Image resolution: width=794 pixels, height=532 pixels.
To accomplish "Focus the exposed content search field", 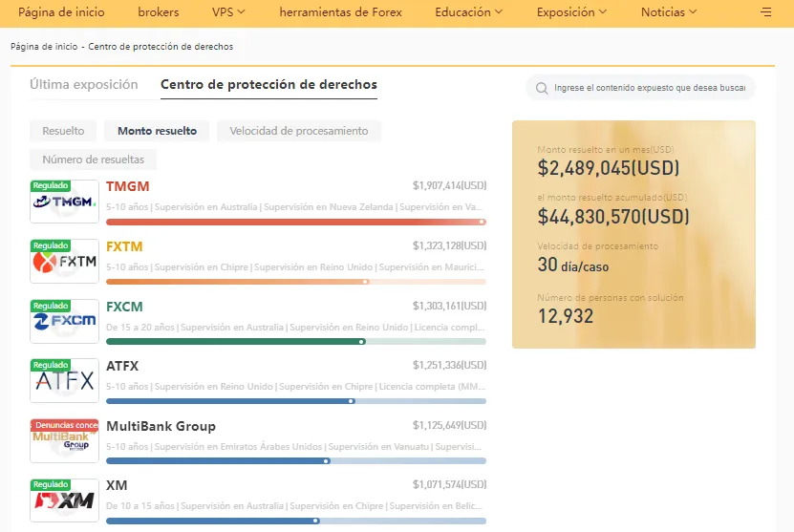I will (x=640, y=88).
